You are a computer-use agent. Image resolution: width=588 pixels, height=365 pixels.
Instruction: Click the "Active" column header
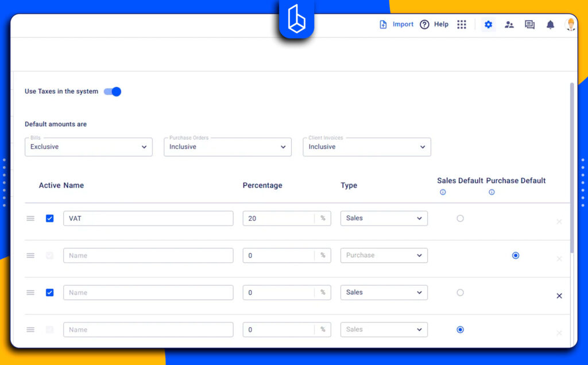coord(49,185)
